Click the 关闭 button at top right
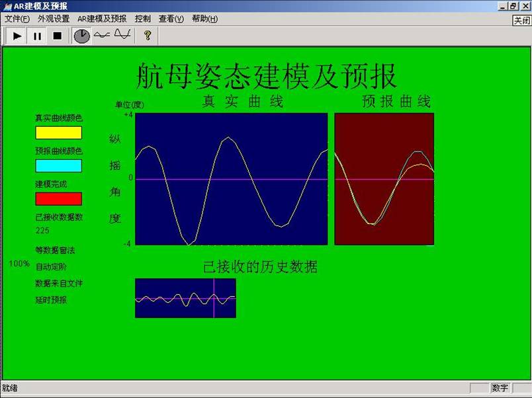The image size is (532, 398). click(521, 20)
